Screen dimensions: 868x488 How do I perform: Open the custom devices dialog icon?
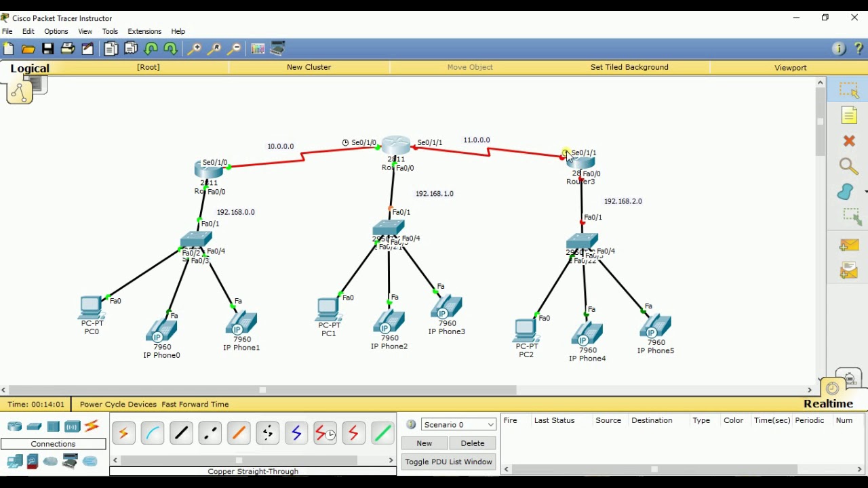(278, 49)
